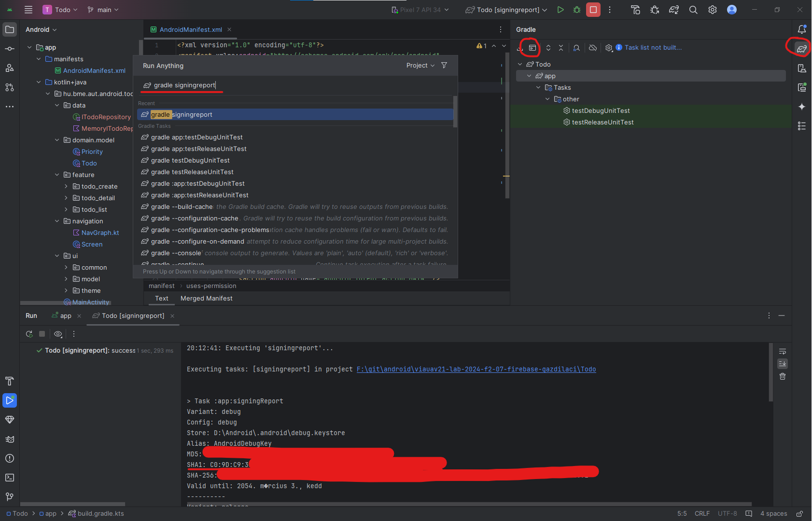Viewport: 812px width, 521px height.
Task: Close the AndroidManifest.xml editor tab
Action: point(229,29)
